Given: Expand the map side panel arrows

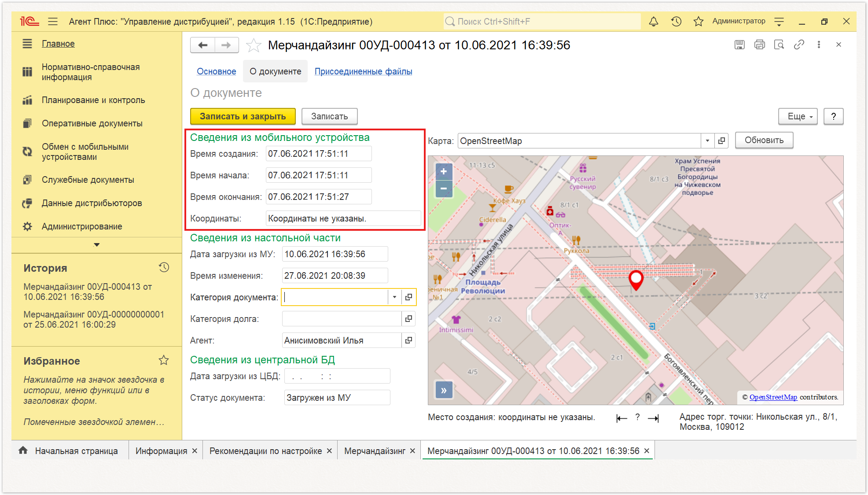Looking at the screenshot, I should click(444, 390).
